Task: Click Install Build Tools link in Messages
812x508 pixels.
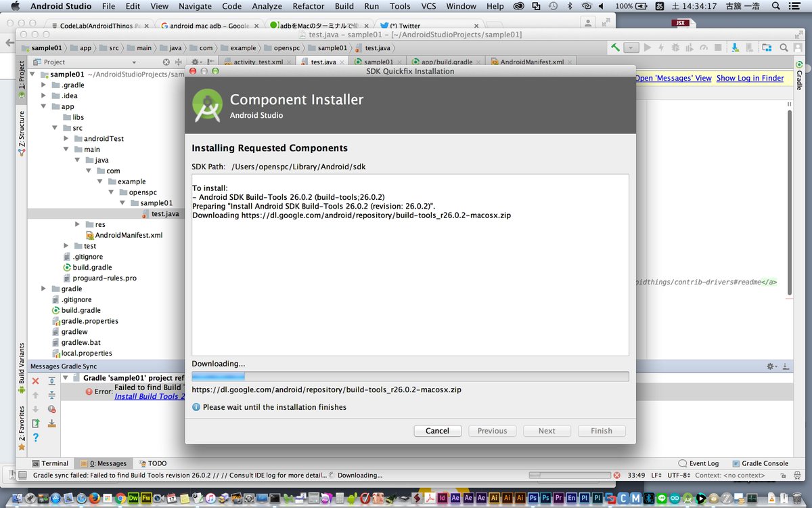Action: [x=150, y=396]
